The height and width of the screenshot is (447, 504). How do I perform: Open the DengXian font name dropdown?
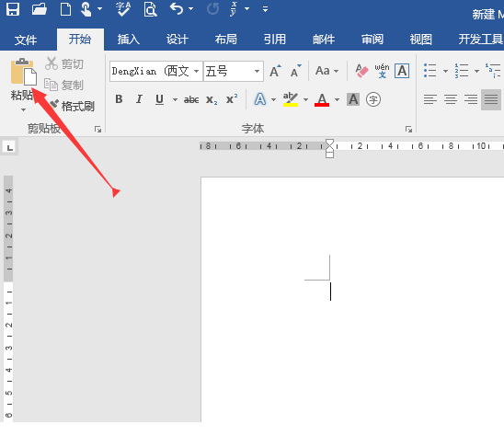coord(197,71)
